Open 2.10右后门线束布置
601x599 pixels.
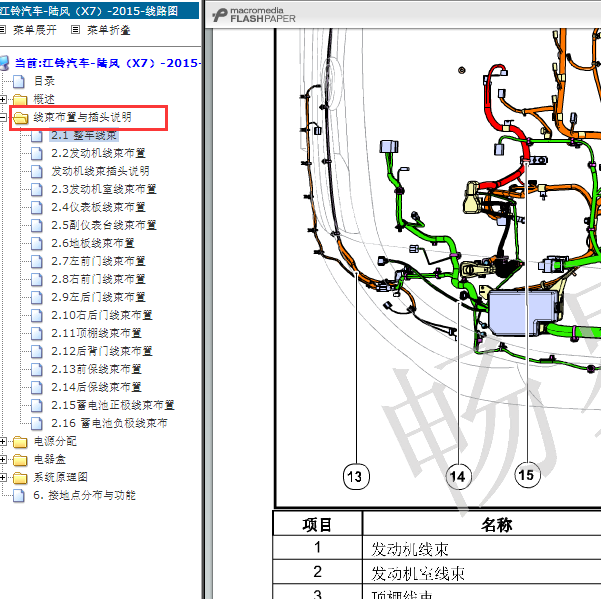coord(102,315)
